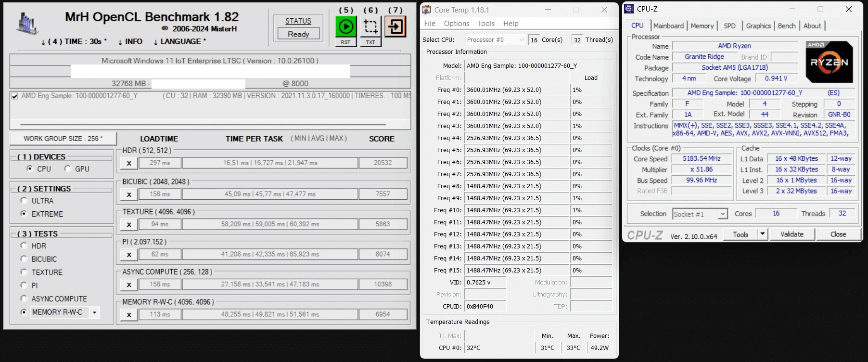Select the CPU tab in CPU-Z

(x=638, y=26)
